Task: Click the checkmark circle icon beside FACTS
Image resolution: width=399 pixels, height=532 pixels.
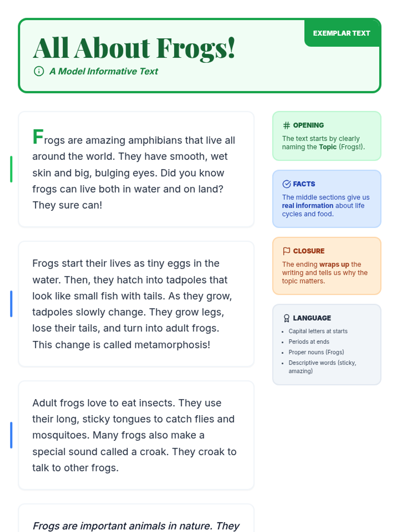Action: (286, 184)
